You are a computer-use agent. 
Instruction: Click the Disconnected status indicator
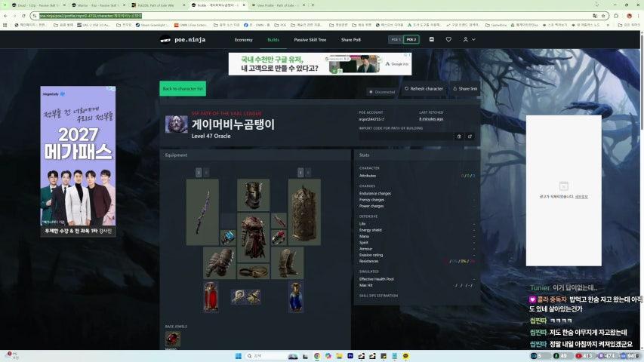point(382,92)
